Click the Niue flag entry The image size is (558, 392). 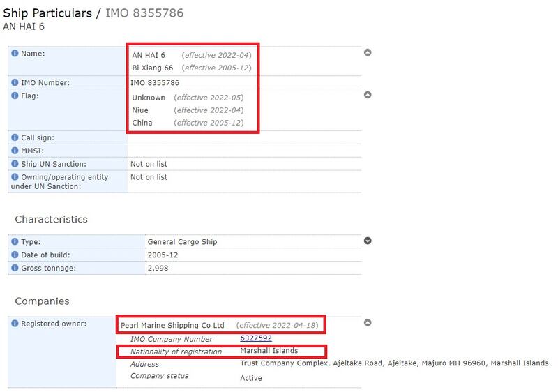(x=140, y=110)
